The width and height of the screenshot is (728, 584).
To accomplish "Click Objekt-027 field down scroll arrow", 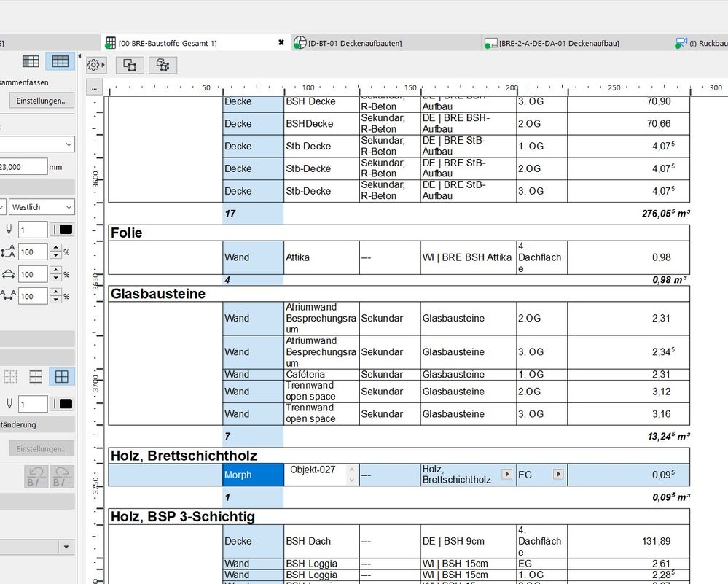I will [352, 480].
